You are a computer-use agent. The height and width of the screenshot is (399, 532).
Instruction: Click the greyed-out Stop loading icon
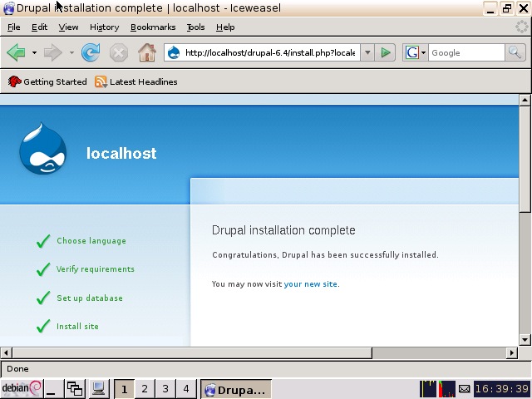tap(118, 53)
